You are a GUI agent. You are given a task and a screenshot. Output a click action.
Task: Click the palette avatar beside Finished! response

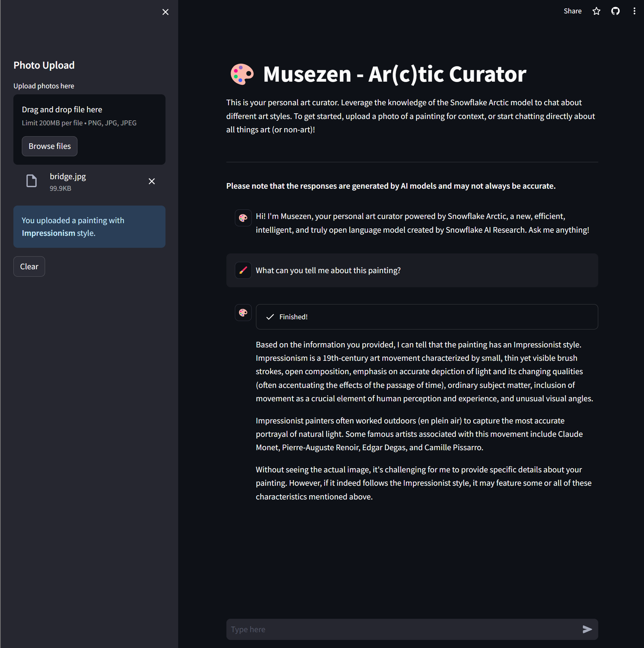coord(243,313)
